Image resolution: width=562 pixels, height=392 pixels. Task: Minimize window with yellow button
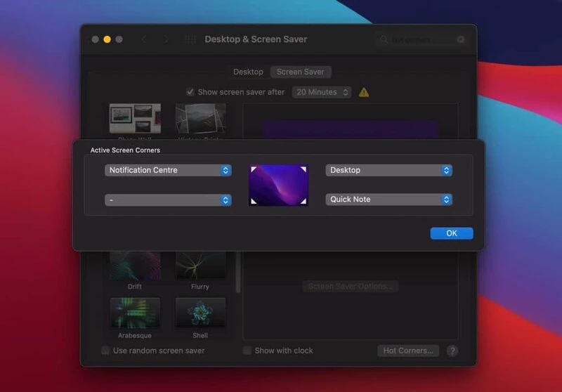(107, 39)
